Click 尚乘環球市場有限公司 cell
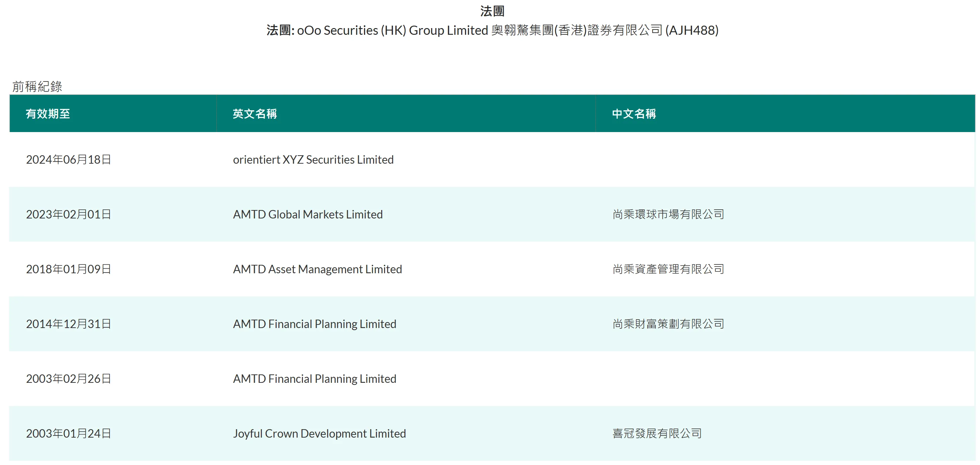The width and height of the screenshot is (980, 465). click(668, 214)
